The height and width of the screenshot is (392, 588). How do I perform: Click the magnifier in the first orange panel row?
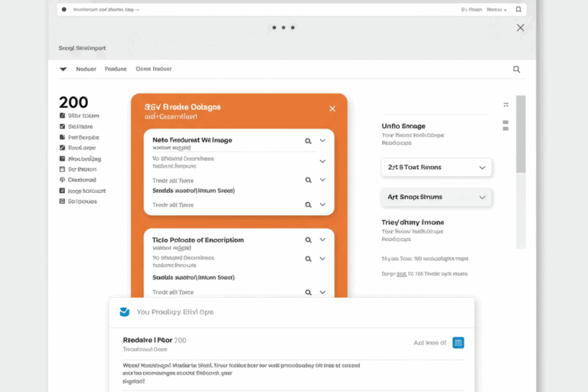coord(309,141)
